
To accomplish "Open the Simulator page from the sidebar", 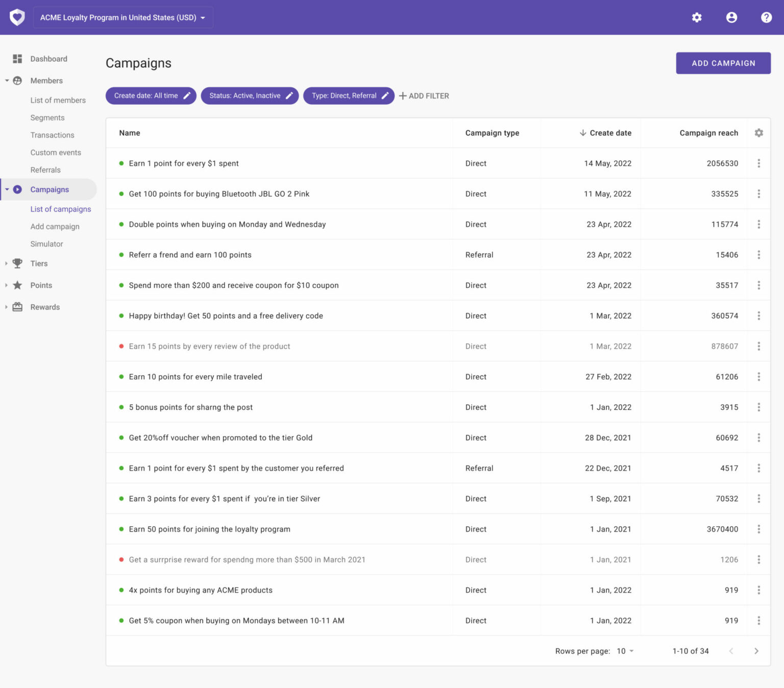I will click(x=46, y=244).
